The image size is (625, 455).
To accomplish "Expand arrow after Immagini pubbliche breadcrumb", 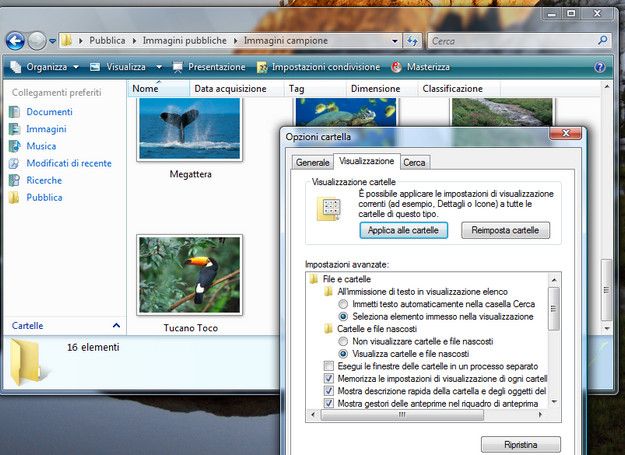I will point(236,41).
